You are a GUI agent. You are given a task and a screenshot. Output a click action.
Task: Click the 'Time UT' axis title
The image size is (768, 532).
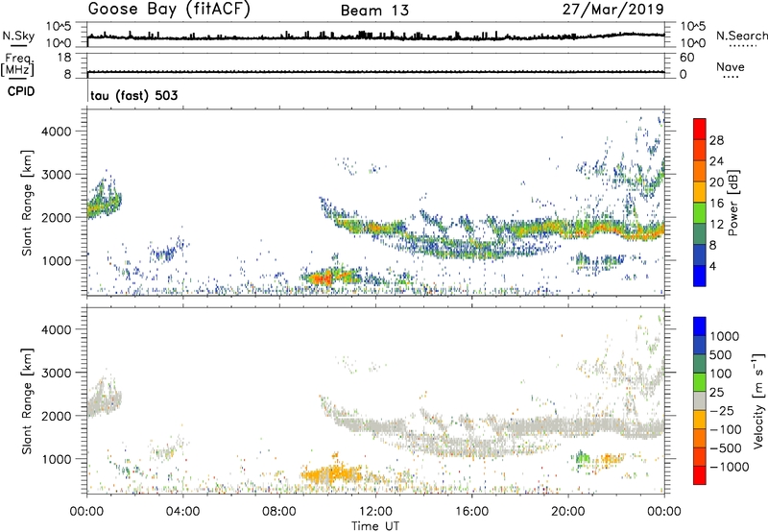tap(375, 526)
